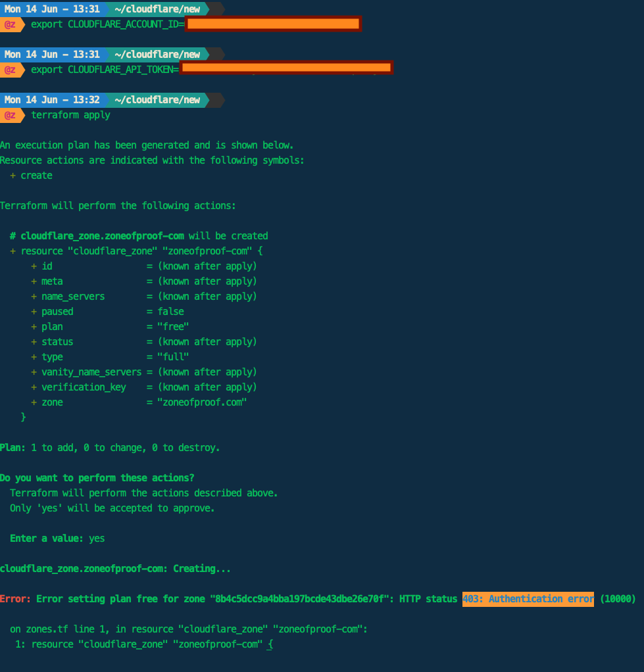Click the 'name_servers' attribute row
Screen dimensions: 644x672
coord(143,296)
